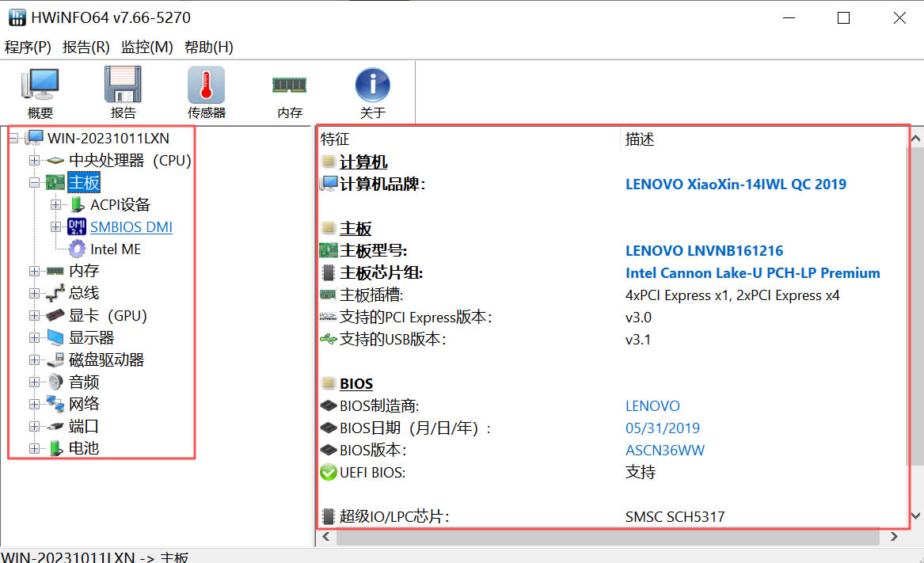Click the horizontal scrollbar right arrow
Image resolution: width=924 pixels, height=563 pixels.
[894, 537]
